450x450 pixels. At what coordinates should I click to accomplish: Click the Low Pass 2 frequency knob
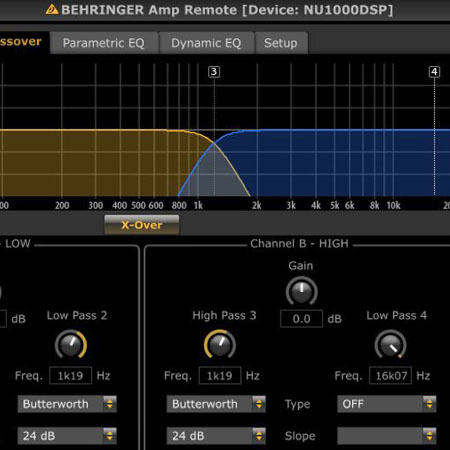click(71, 345)
